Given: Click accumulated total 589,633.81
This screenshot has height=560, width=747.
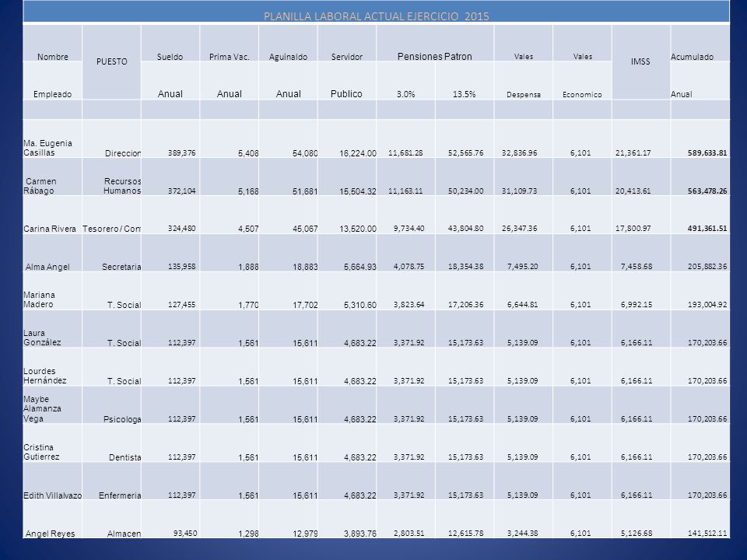Looking at the screenshot, I should pos(707,153).
